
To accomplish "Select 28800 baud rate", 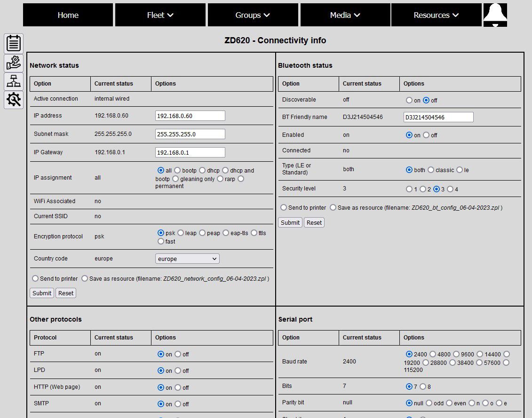I will click(426, 363).
